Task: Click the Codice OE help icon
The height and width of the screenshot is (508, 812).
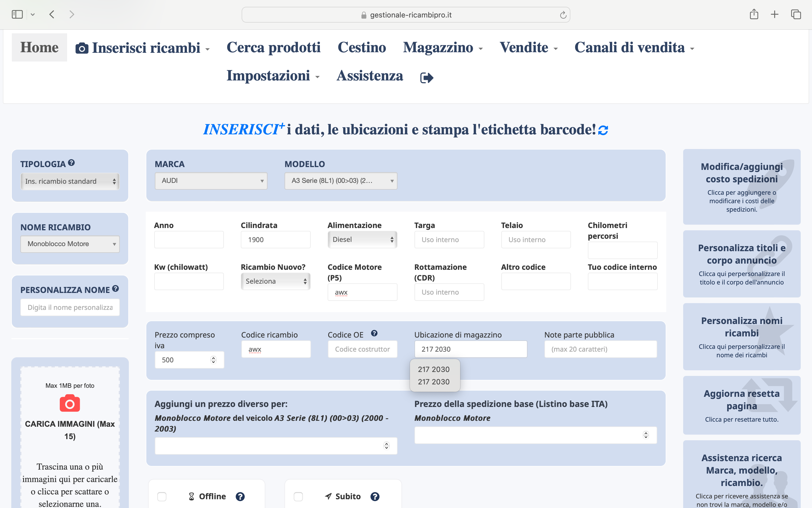Action: (374, 333)
